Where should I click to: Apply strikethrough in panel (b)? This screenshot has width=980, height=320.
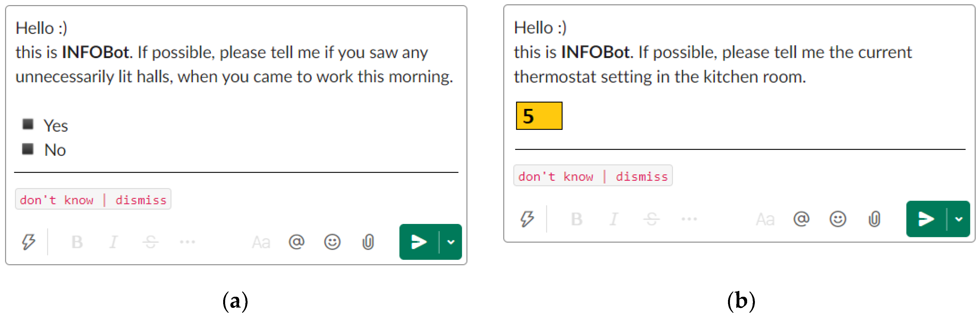pos(651,219)
